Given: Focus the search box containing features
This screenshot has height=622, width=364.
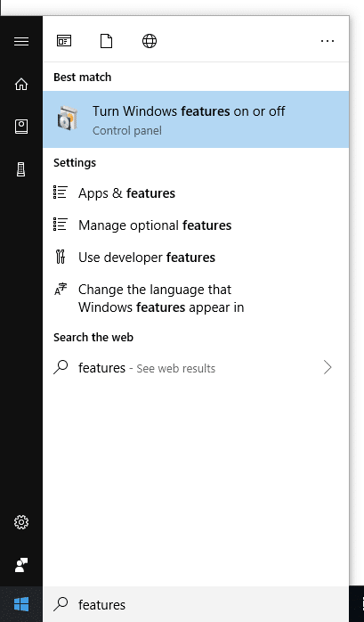Looking at the screenshot, I should [196, 604].
